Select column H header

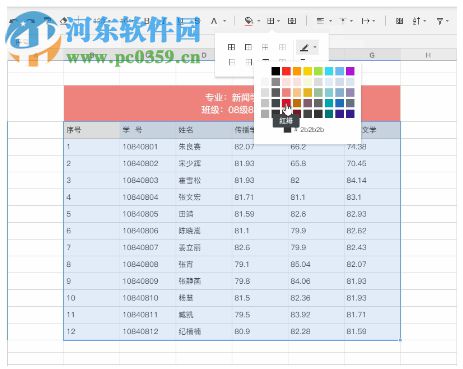click(428, 55)
